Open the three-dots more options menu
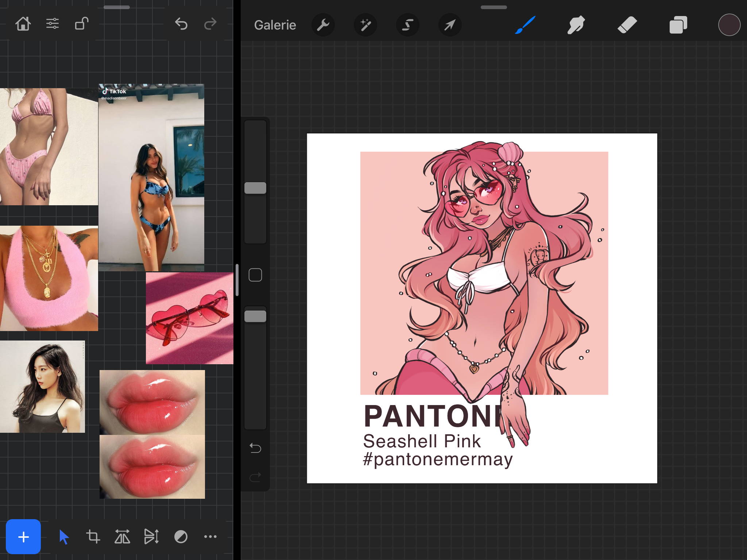Screen dimensions: 747x560 [x=210, y=537]
